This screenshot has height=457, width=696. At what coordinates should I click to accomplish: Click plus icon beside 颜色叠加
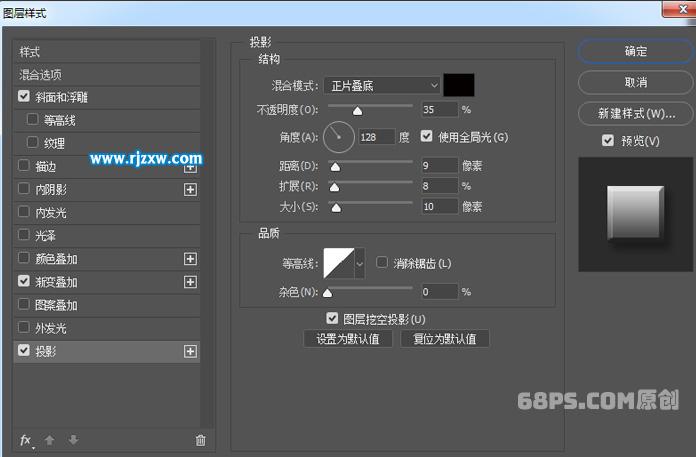pyautogui.click(x=190, y=259)
